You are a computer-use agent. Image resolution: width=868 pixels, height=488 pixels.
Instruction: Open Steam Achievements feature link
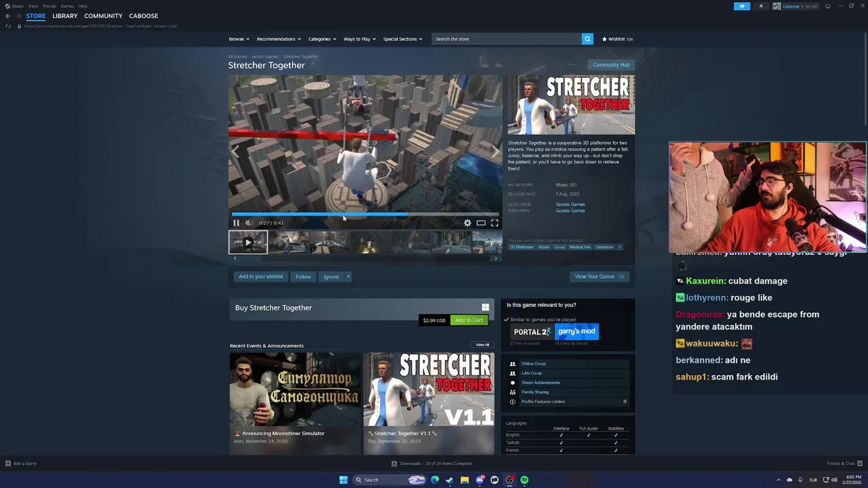pos(540,382)
